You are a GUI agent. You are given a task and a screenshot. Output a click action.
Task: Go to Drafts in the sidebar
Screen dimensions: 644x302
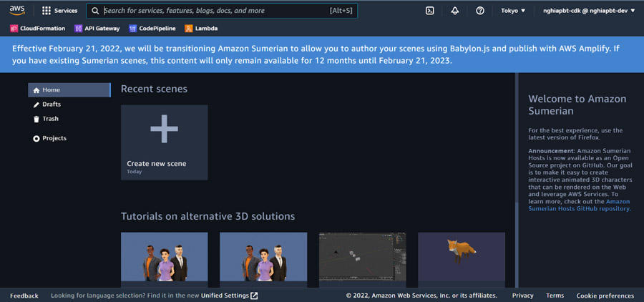point(51,104)
